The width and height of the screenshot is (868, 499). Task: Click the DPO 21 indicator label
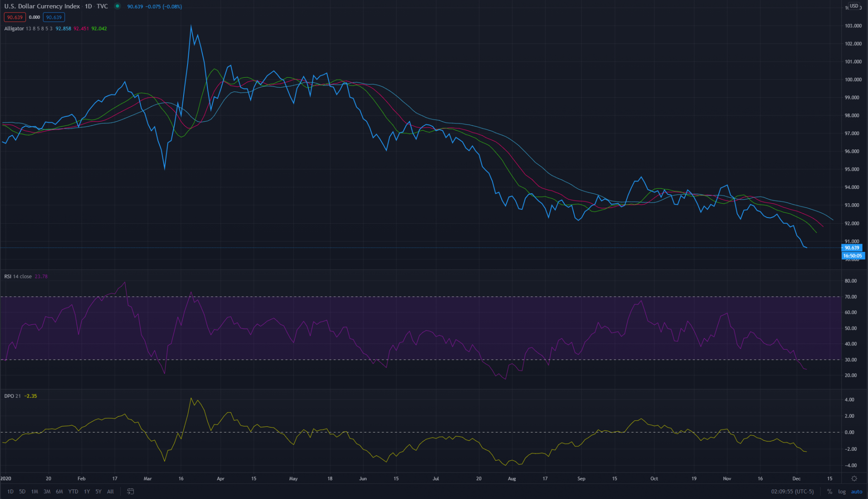pyautogui.click(x=12, y=396)
